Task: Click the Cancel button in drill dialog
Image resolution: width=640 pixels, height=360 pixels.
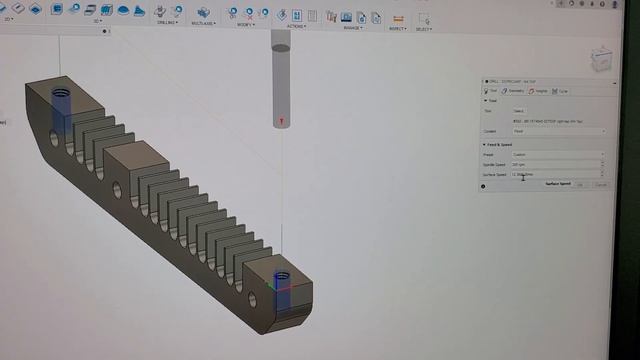Action: (x=600, y=185)
